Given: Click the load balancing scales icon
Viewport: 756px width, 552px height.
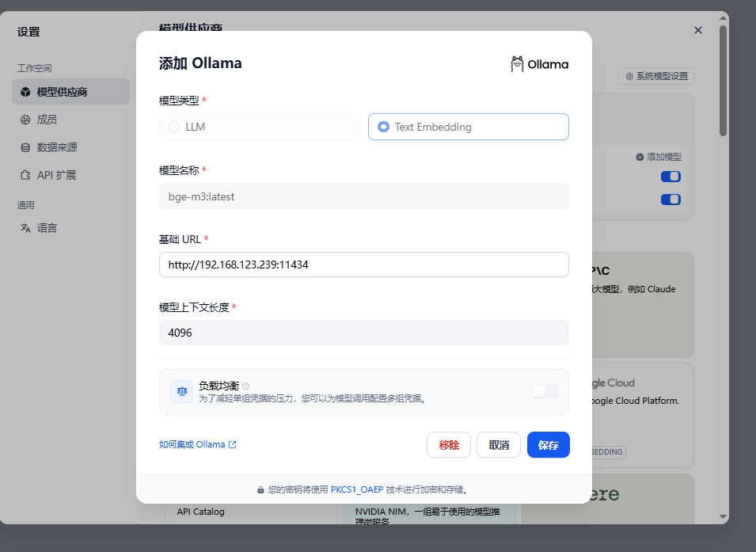Looking at the screenshot, I should click(182, 391).
